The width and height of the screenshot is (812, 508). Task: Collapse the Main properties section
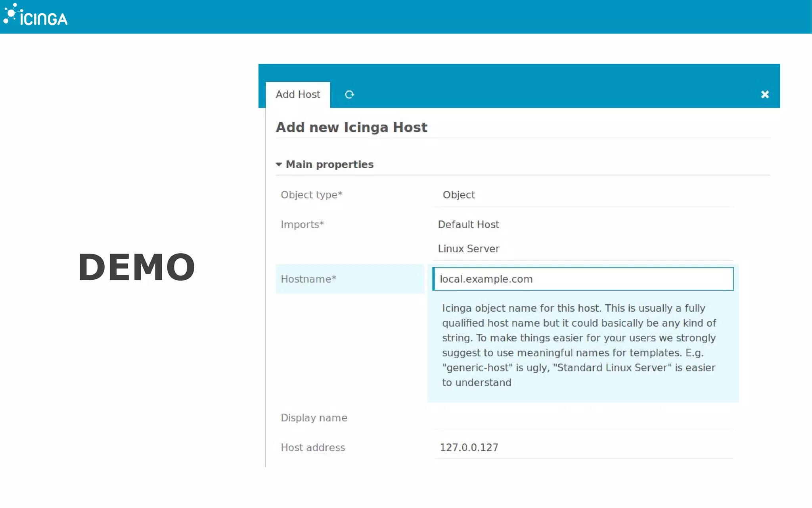(x=279, y=164)
